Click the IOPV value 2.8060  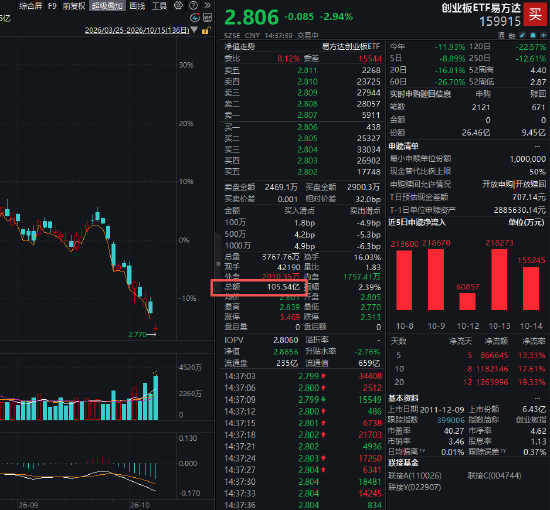pos(286,340)
